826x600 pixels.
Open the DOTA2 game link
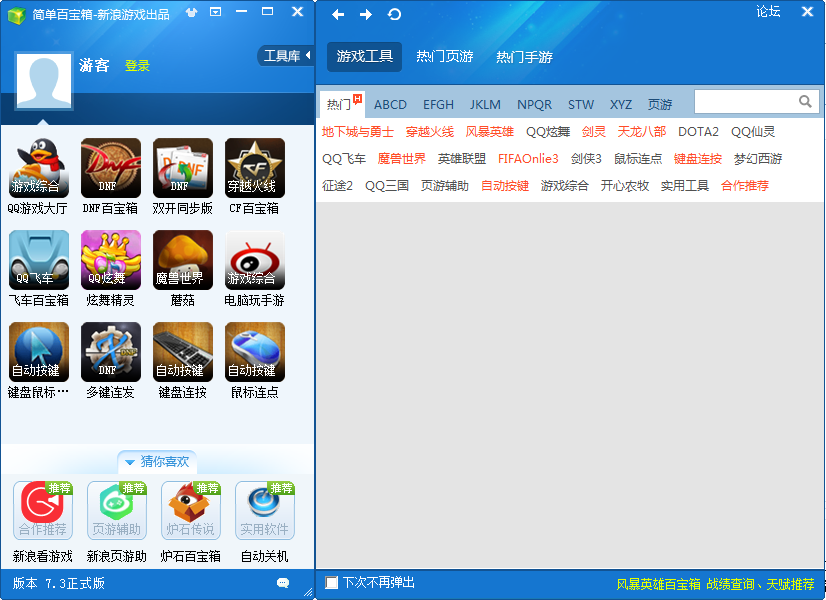698,132
